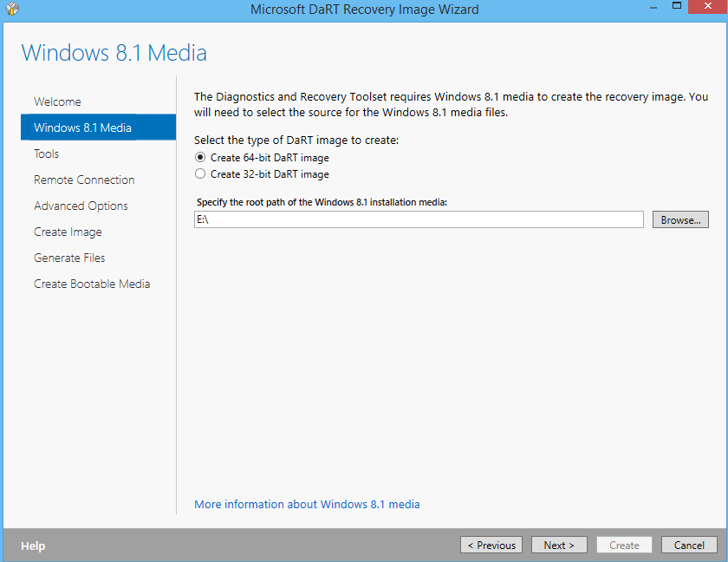Select the Generate Files step
This screenshot has width=728, height=562.
coord(69,258)
